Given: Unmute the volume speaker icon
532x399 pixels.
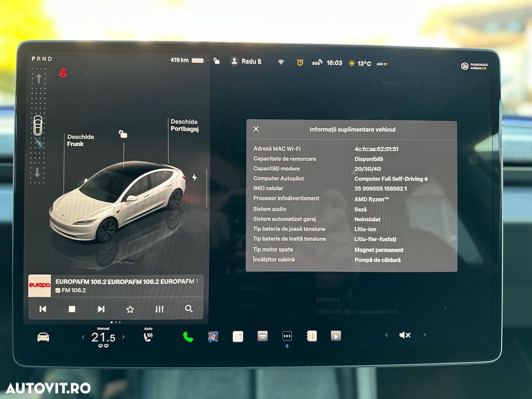Looking at the screenshot, I should [405, 335].
